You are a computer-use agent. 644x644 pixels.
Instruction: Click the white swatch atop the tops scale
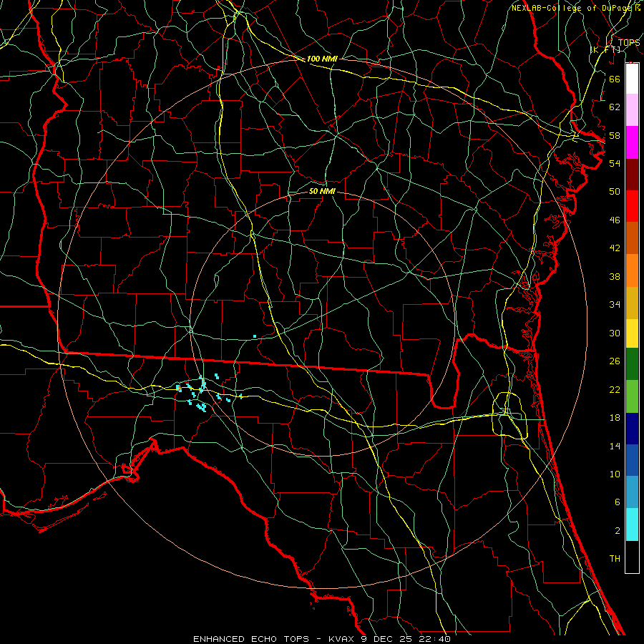point(632,79)
